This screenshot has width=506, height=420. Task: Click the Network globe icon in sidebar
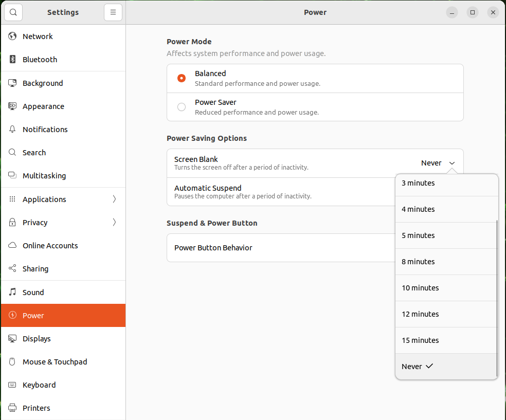coord(13,36)
